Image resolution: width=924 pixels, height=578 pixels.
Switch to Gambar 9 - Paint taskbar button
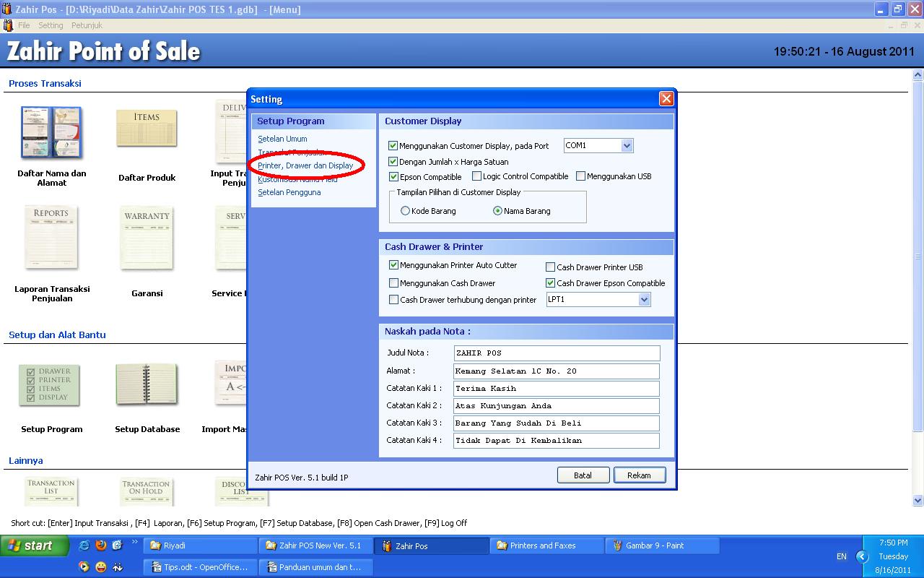click(x=663, y=545)
